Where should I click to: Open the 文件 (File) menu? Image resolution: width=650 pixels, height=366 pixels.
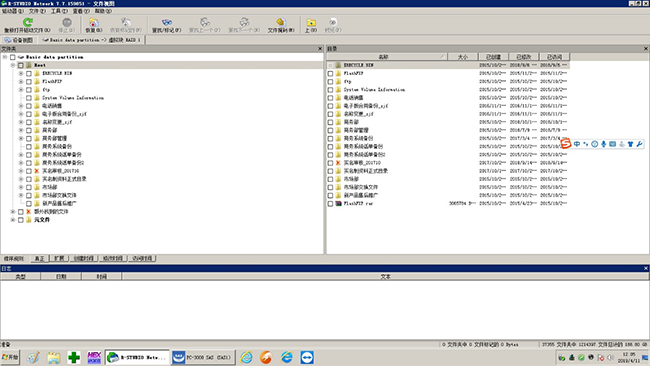[37, 11]
